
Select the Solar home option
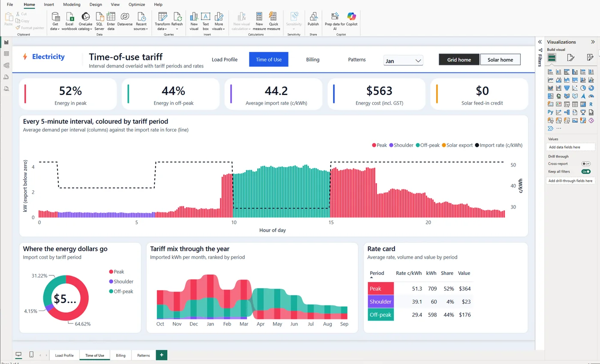tap(500, 60)
